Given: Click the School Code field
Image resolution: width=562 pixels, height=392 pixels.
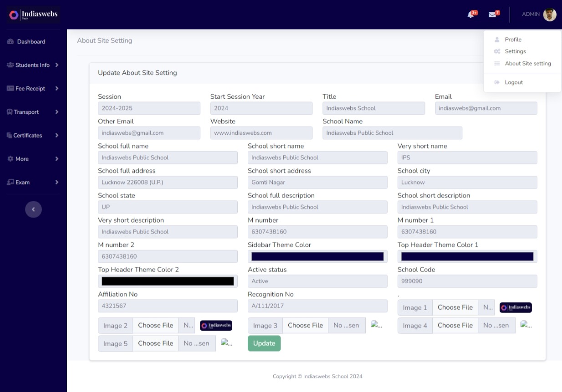Looking at the screenshot, I should click(x=467, y=281).
